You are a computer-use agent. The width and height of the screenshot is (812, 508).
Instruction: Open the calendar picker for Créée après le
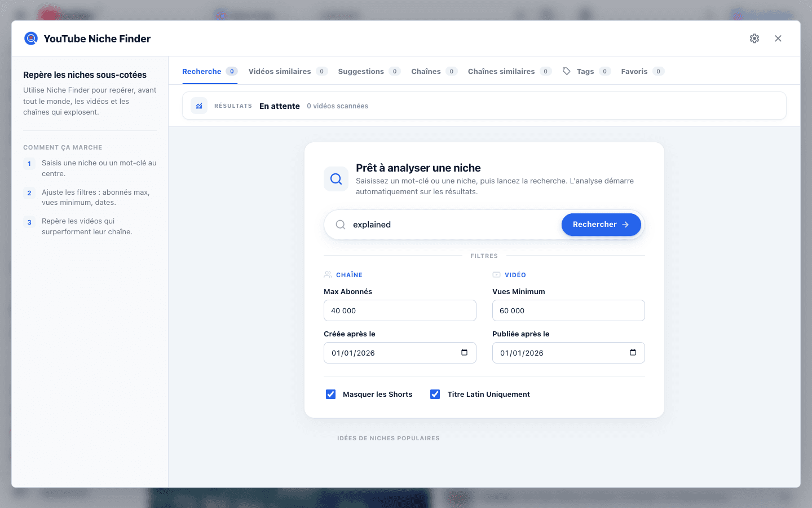464,353
